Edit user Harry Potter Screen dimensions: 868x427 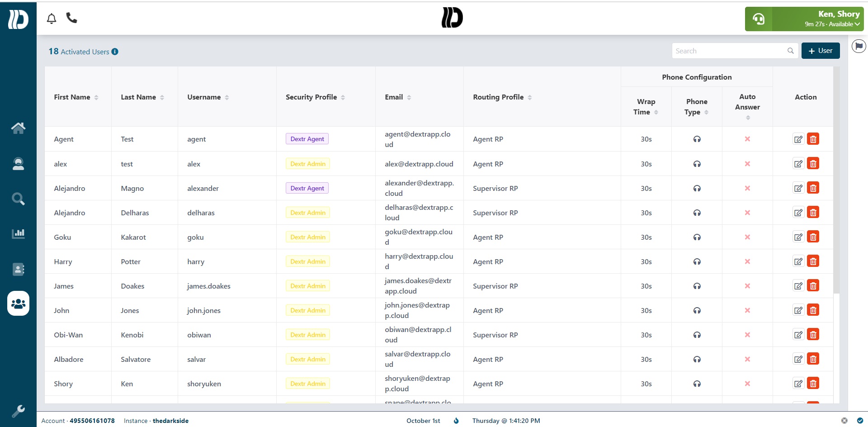coord(798,261)
